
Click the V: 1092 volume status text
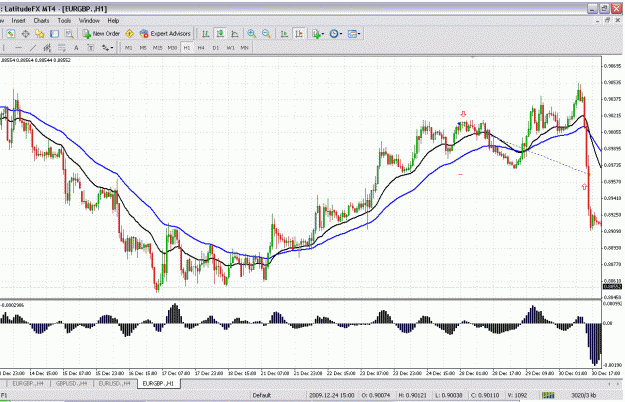coord(517,396)
